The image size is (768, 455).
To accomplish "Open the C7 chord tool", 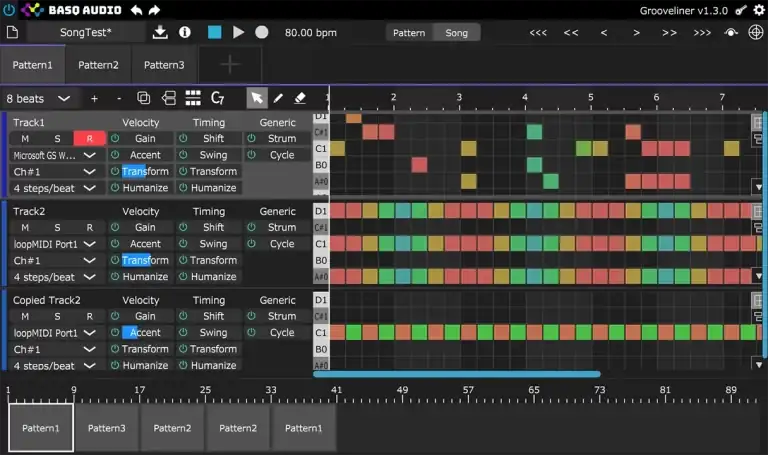I will click(x=217, y=98).
